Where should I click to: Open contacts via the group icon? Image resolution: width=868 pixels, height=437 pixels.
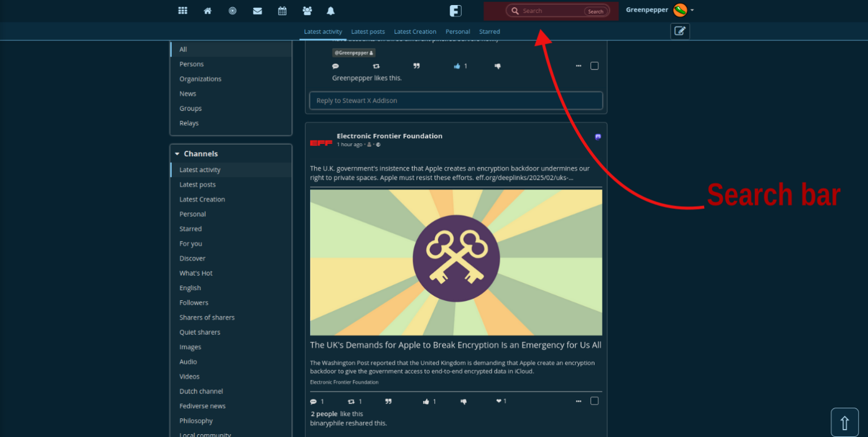point(307,11)
